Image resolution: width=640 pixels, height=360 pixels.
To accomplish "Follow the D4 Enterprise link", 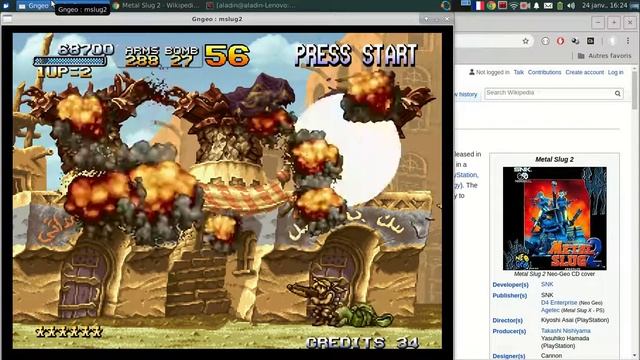I will pyautogui.click(x=559, y=302).
